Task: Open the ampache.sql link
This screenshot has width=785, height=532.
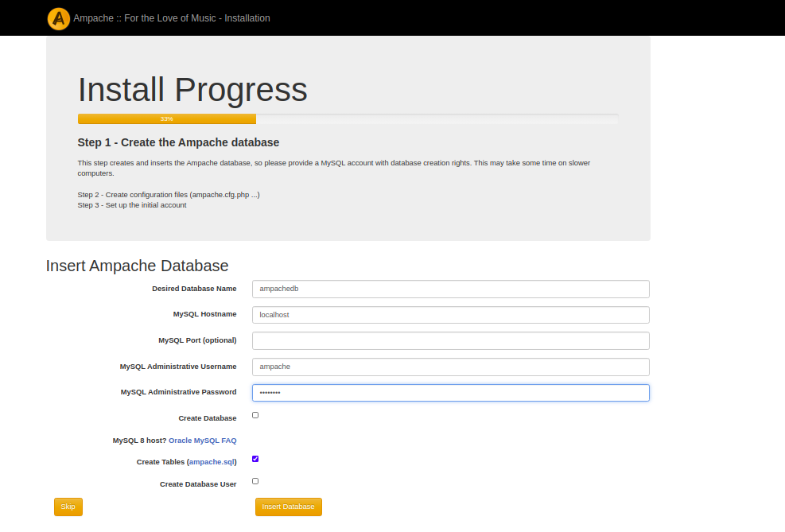Action: pos(212,462)
